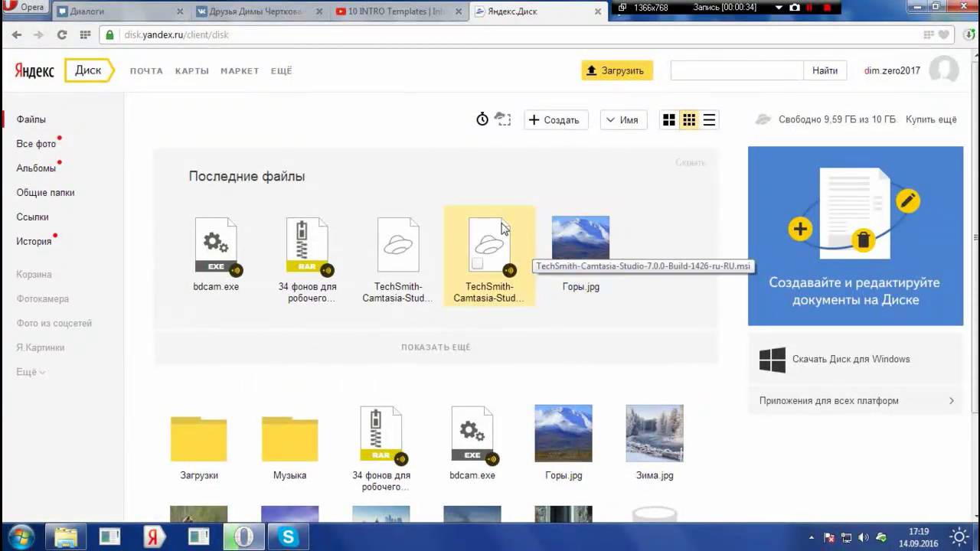Open Общие папки in the sidebar
This screenshot has width=980, height=551.
coord(45,193)
